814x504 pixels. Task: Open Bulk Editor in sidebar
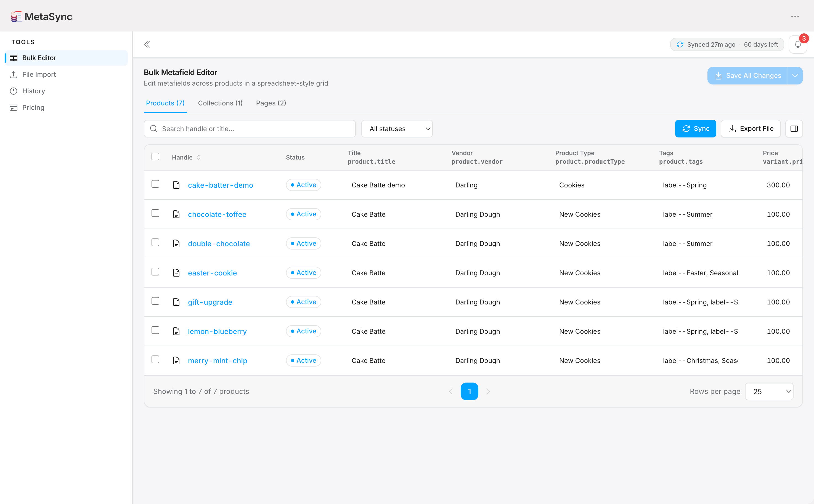(66, 58)
